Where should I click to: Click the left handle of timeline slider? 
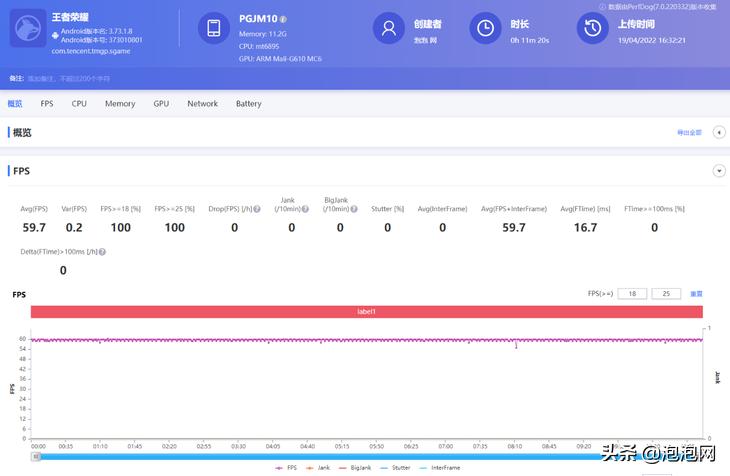[37, 456]
